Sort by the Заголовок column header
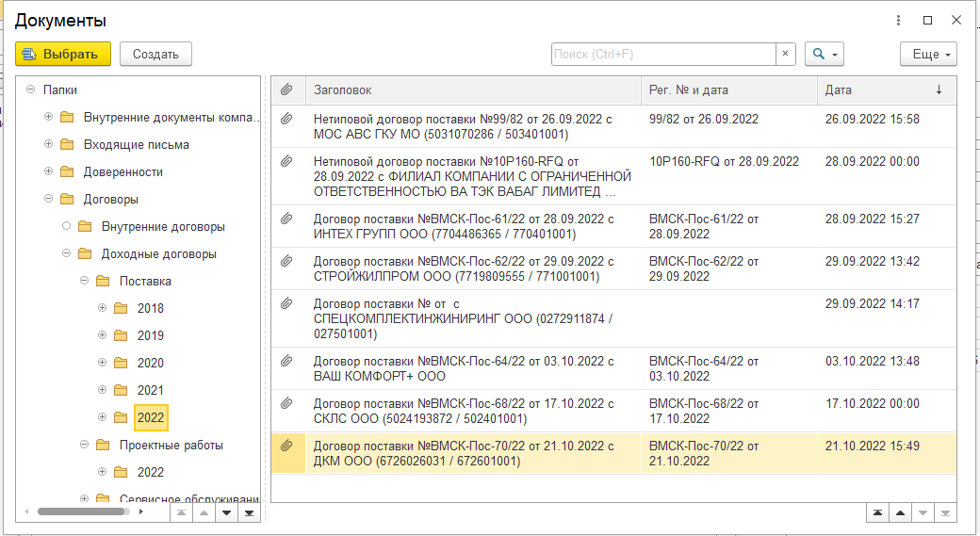 (x=473, y=89)
